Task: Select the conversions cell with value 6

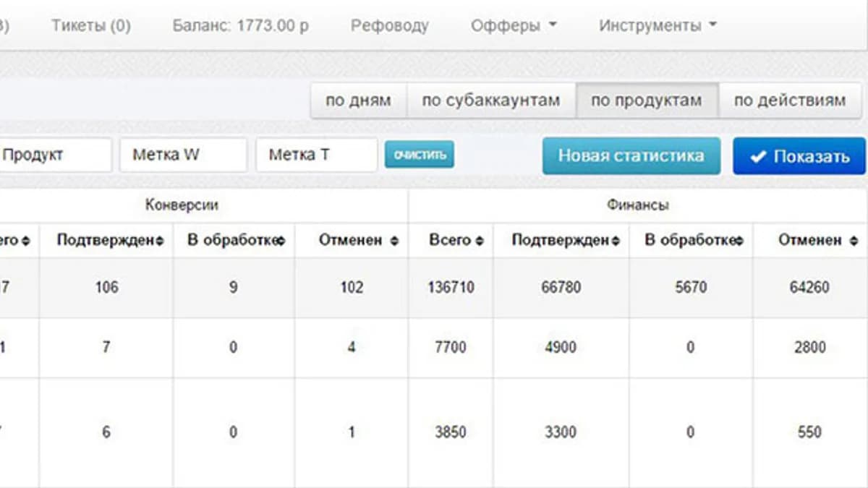Action: pyautogui.click(x=106, y=432)
